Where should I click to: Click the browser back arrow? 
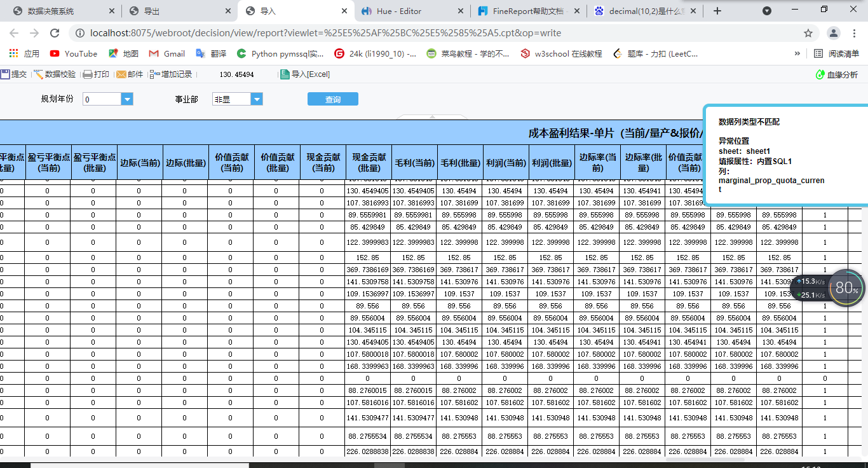15,33
